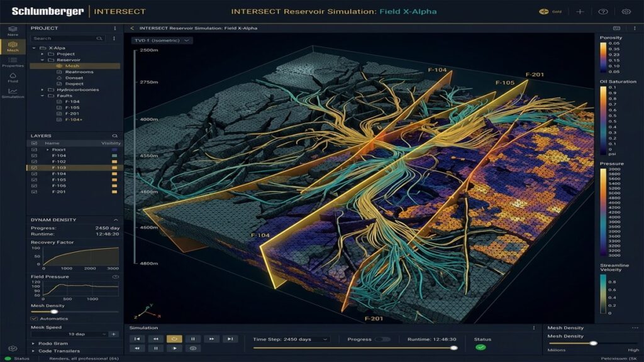
Task: Open the Properties sidebar icon
Action: [13, 62]
